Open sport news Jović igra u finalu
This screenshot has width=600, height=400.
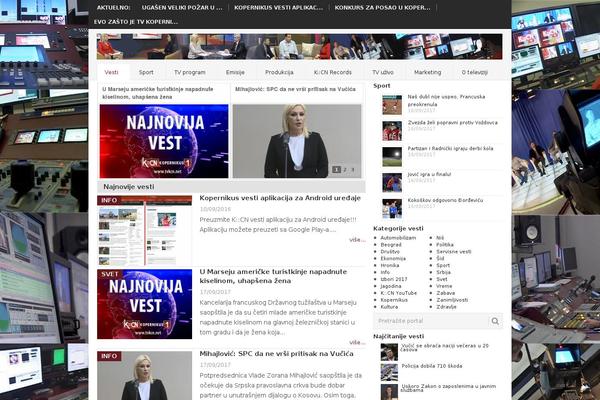(429, 174)
